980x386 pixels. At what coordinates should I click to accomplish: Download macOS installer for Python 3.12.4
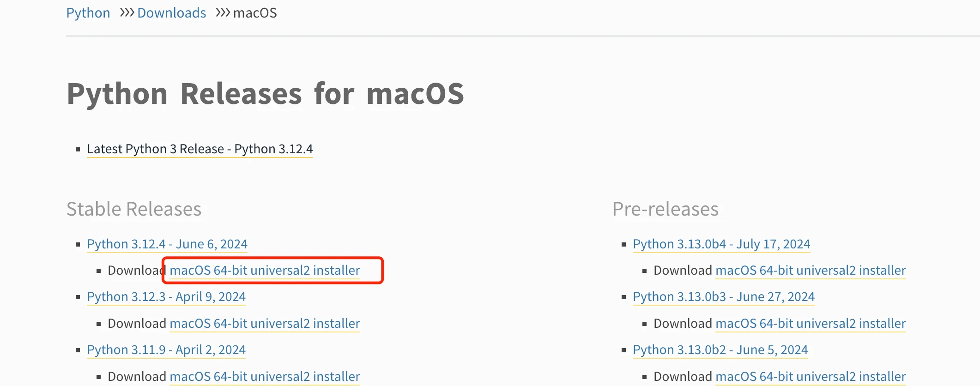[265, 270]
